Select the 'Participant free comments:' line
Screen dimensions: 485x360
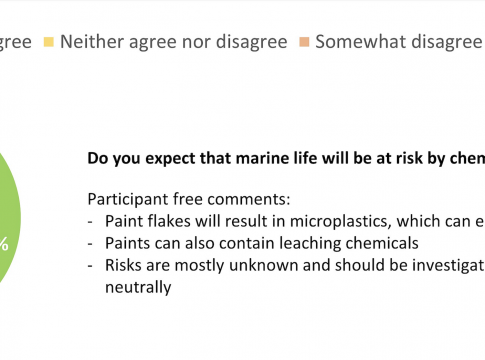189,199
